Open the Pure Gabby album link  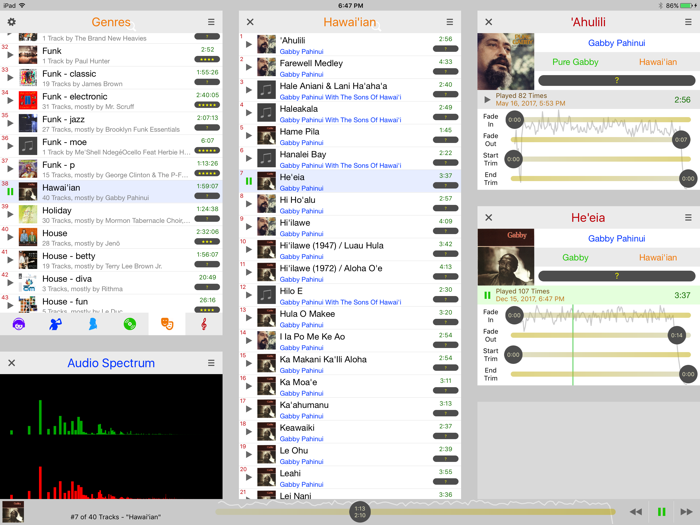click(575, 62)
